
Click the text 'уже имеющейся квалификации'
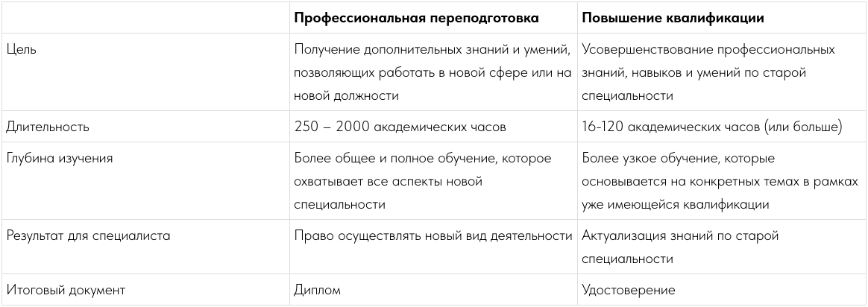click(676, 204)
